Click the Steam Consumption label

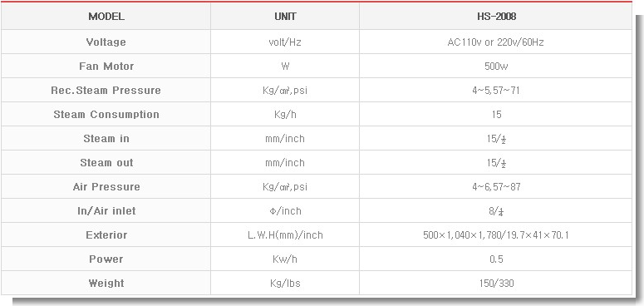click(106, 115)
